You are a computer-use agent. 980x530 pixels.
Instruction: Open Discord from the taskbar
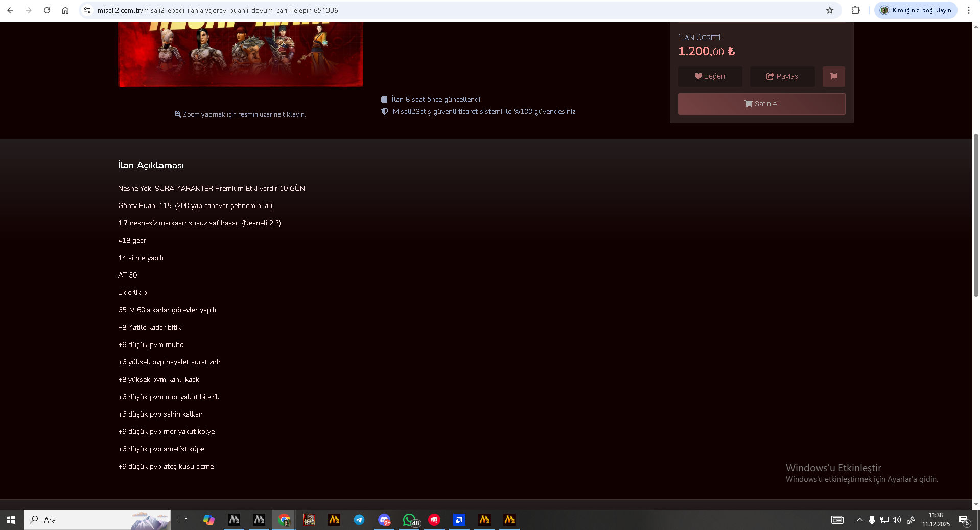(x=384, y=520)
